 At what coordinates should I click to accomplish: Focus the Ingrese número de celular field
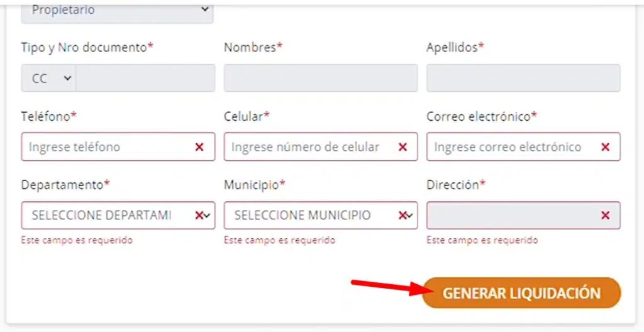(321, 147)
